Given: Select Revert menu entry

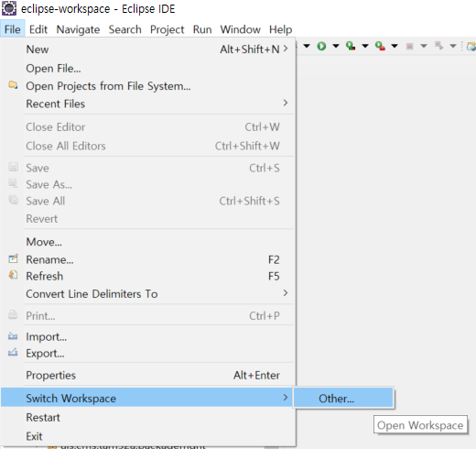Looking at the screenshot, I should 148,219.
